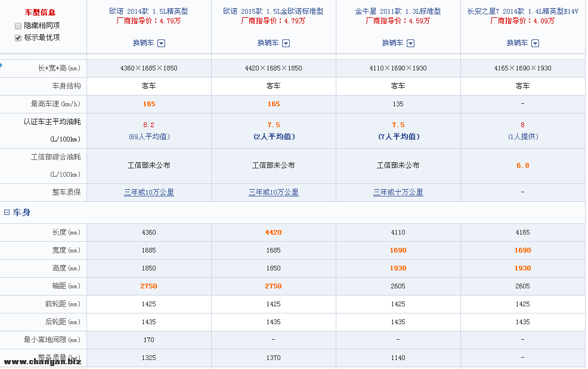
Task: Open the 金牛星 2011款 1.3L标准型 link
Action: coord(398,11)
